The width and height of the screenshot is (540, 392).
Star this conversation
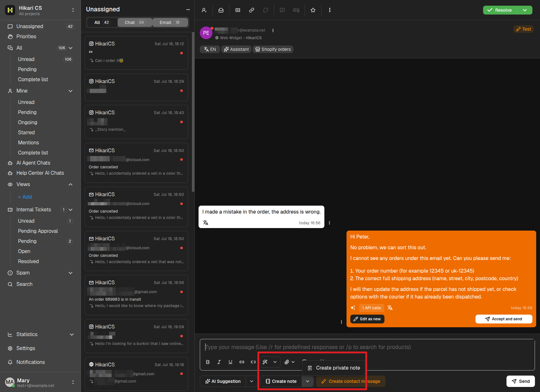coord(313,10)
